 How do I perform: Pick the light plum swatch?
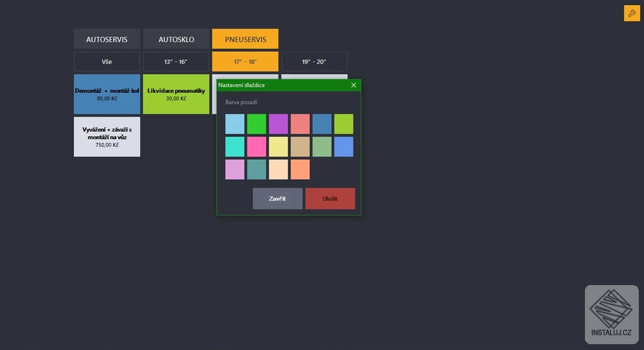coord(235,169)
